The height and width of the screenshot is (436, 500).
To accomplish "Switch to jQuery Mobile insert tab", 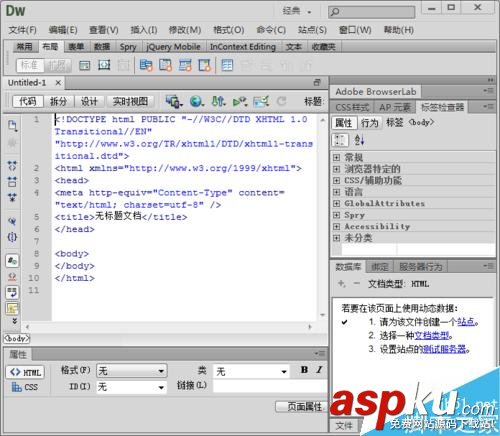I will pos(173,47).
